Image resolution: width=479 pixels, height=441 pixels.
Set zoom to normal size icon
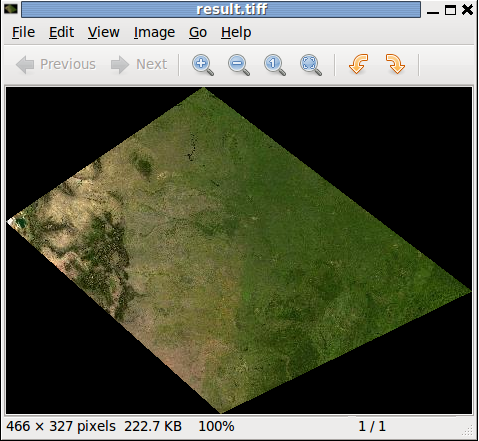click(275, 65)
